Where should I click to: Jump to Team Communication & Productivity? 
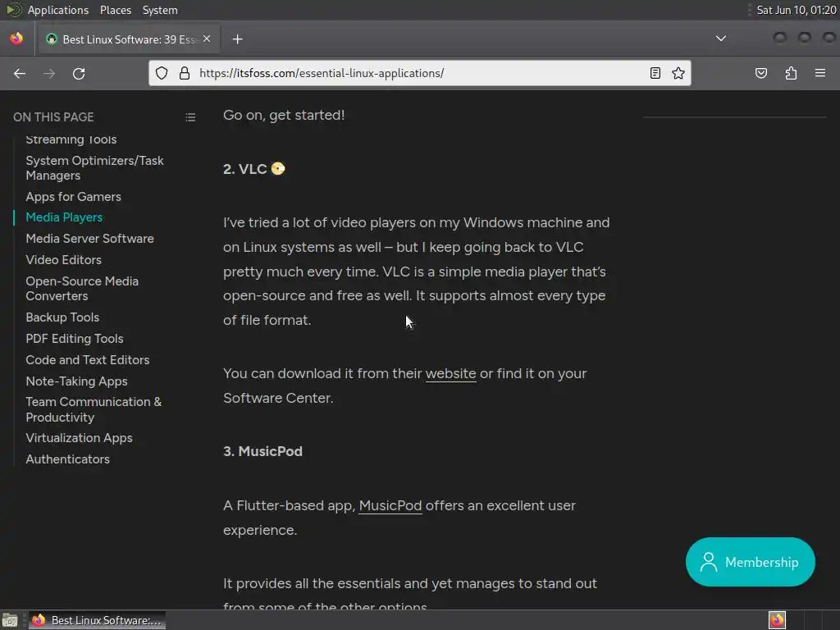pos(94,410)
